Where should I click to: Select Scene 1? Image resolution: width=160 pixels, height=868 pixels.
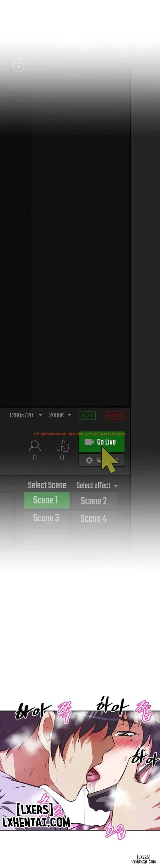pyautogui.click(x=47, y=500)
